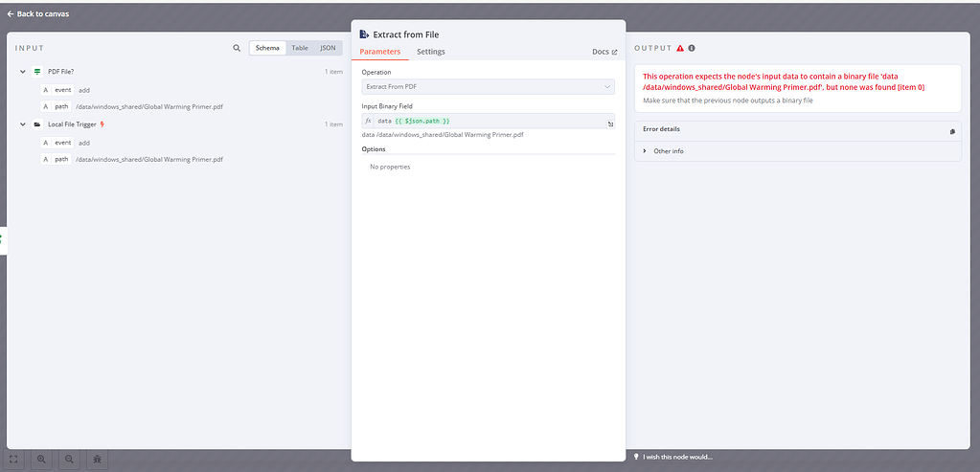Switch input view to JSON
Screen dimensions: 980x472
click(x=328, y=48)
